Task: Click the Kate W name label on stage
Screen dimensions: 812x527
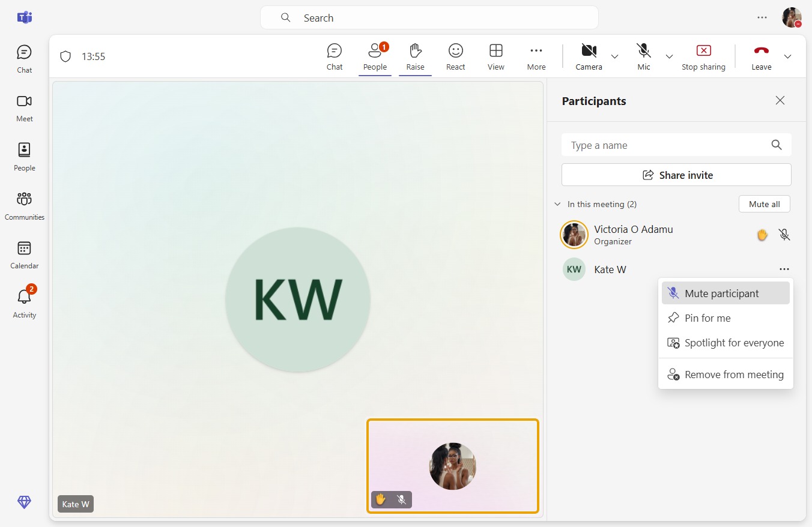Action: click(x=76, y=504)
